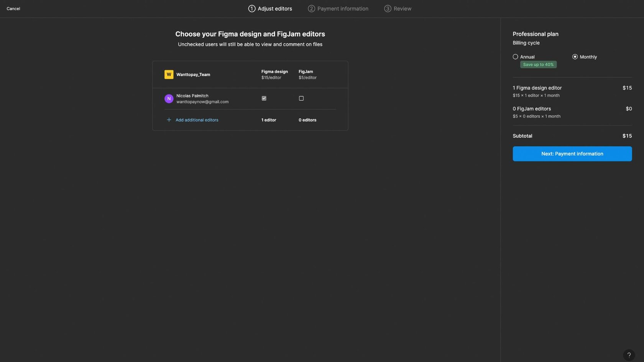This screenshot has height=362, width=644.
Task: Click the Figma design column header
Action: point(274,72)
